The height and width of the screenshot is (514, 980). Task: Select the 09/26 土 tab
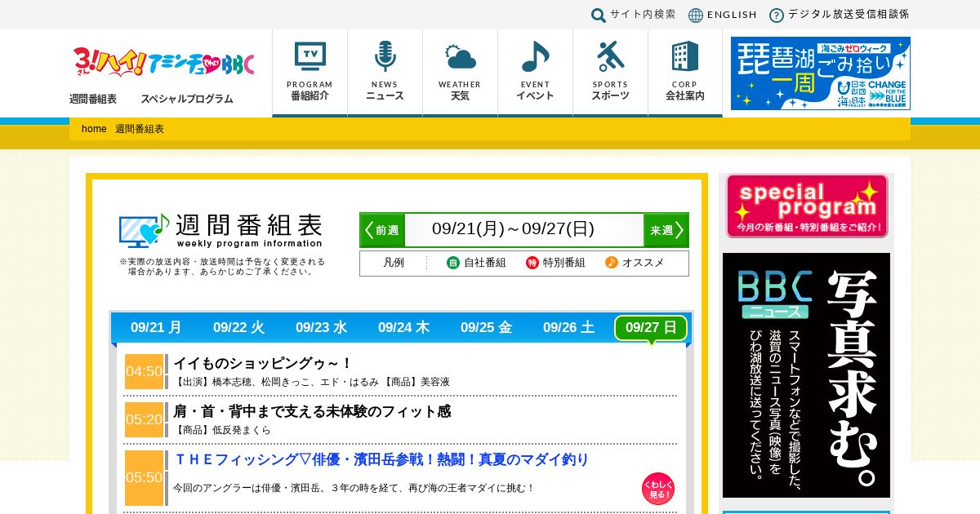pos(568,328)
